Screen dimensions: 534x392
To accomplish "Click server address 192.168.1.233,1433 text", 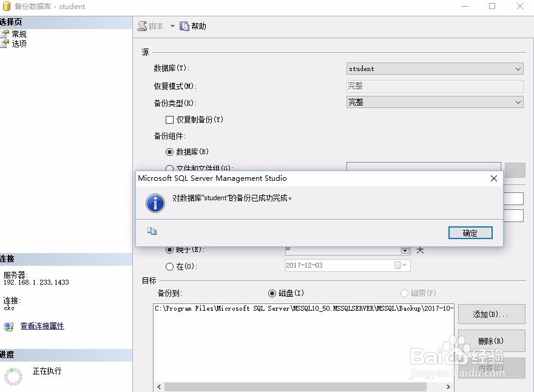I will tap(36, 282).
